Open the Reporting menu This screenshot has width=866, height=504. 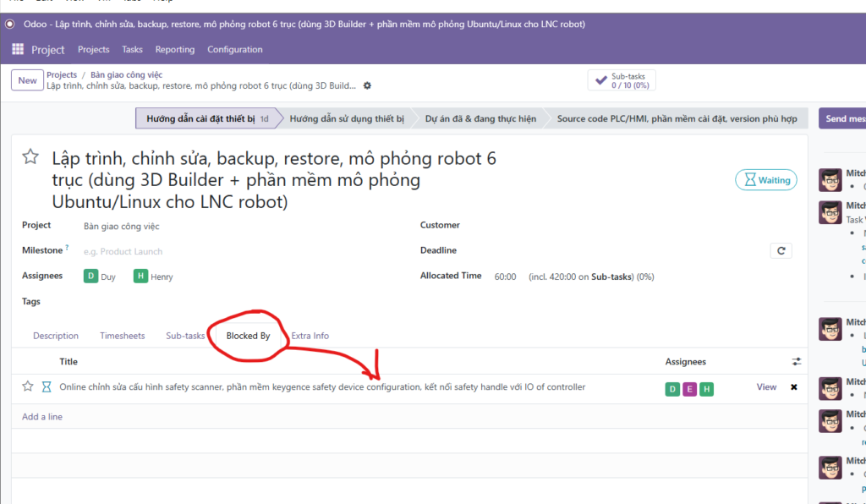point(175,50)
